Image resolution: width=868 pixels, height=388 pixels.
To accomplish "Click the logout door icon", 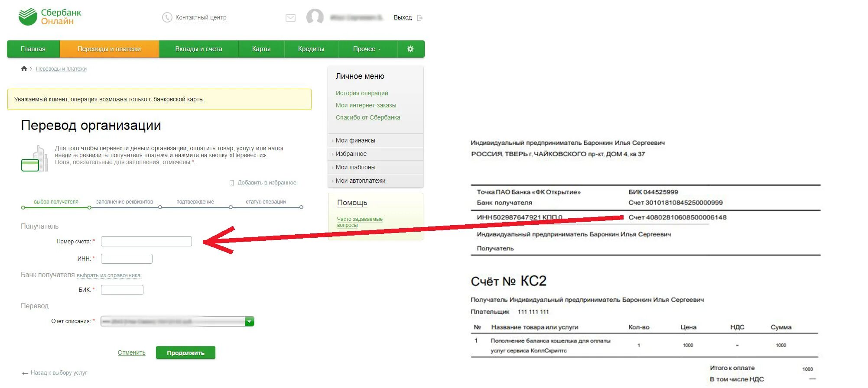I will 419,18.
